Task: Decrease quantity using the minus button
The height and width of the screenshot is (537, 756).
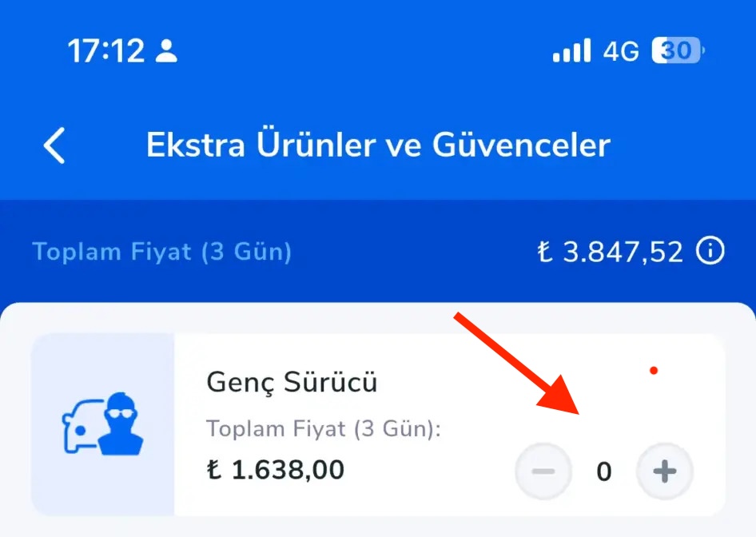Action: [x=543, y=471]
